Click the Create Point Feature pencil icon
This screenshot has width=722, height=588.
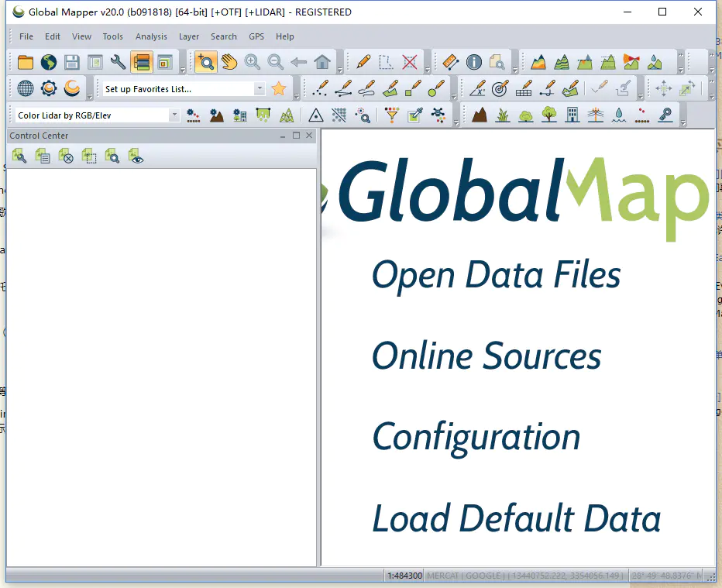pyautogui.click(x=320, y=88)
